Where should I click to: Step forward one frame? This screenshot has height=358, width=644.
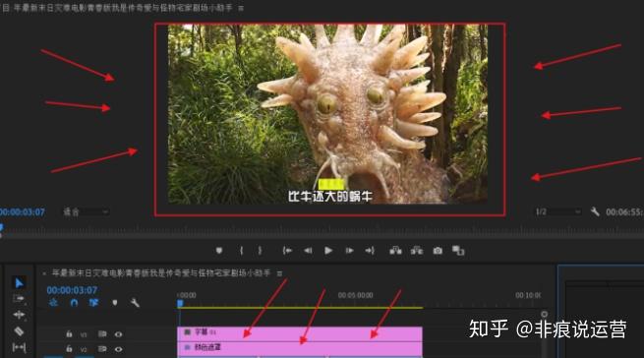tap(349, 251)
